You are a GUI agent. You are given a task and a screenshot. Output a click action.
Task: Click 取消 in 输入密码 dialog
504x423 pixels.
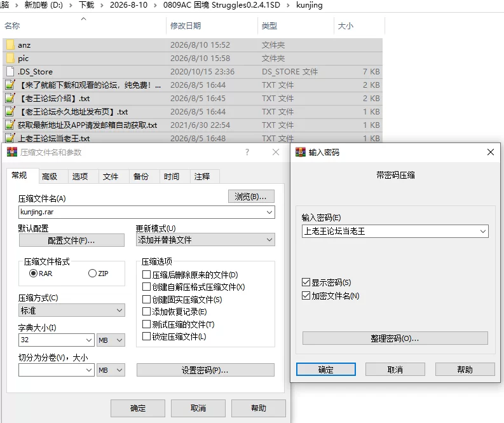click(395, 370)
